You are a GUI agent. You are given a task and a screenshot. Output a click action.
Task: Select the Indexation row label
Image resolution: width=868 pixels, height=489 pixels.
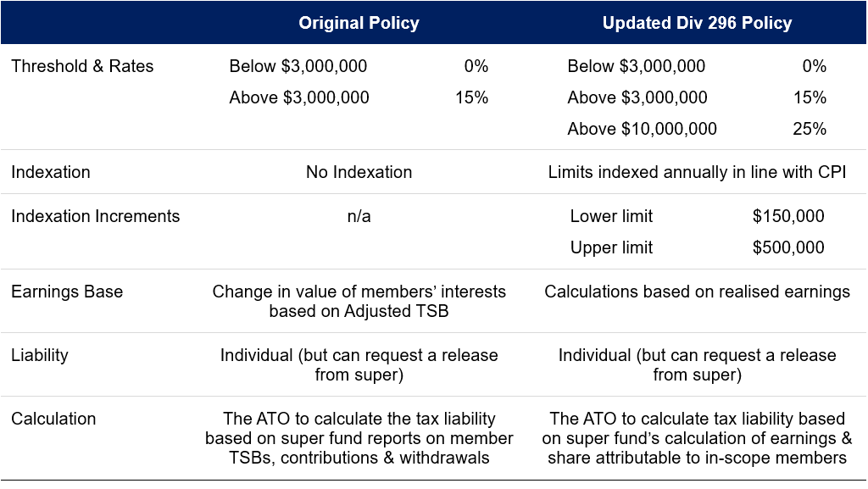(x=51, y=172)
